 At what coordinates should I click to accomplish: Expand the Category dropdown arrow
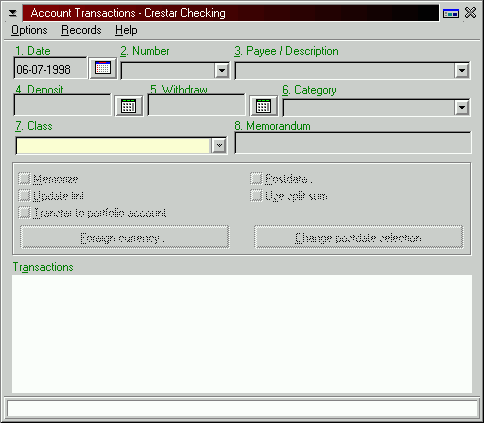point(462,107)
